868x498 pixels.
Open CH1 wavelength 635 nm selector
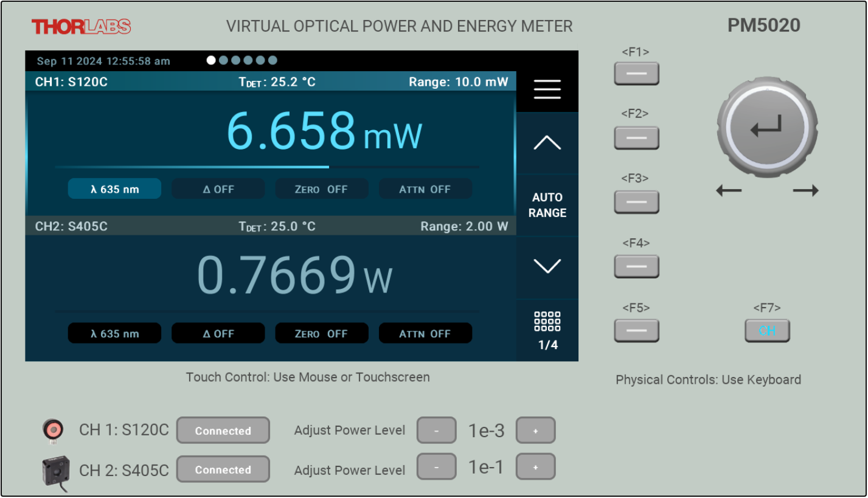click(x=114, y=189)
